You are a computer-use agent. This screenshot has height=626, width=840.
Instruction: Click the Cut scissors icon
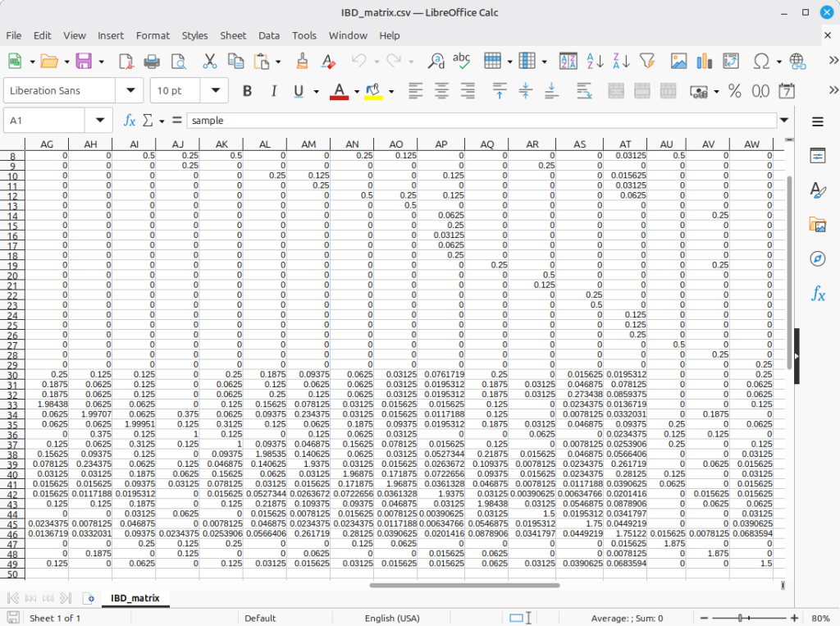[x=209, y=62]
